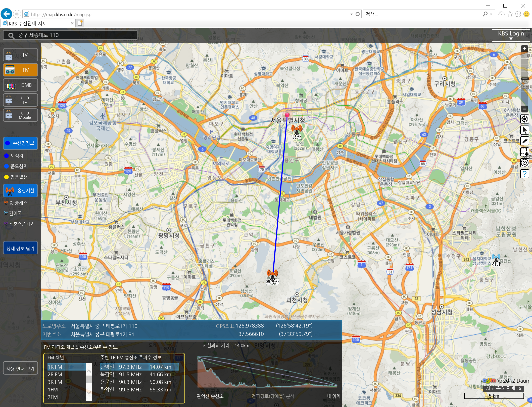Select the FM broadcast type
This screenshot has width=532, height=407.
tap(20, 70)
